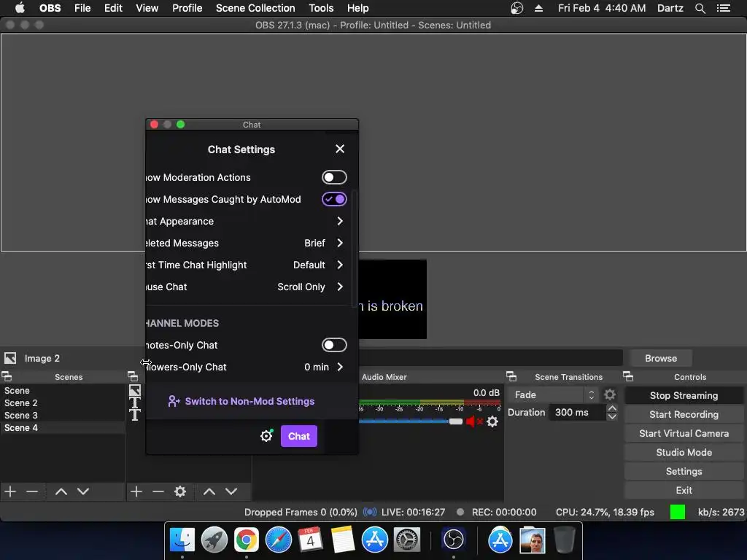This screenshot has height=560, width=747.
Task: Open Trash in the Dock
Action: (565, 540)
